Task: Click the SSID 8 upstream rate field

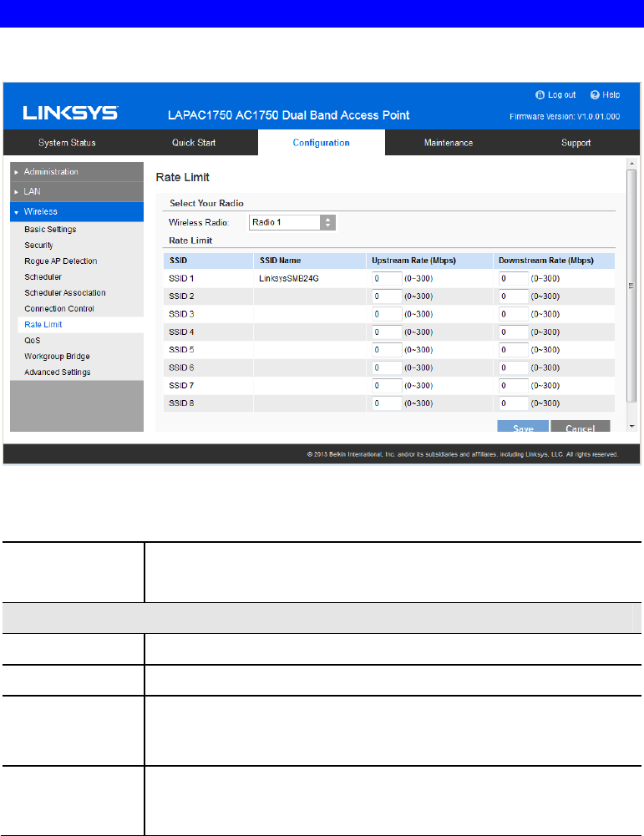Action: click(387, 403)
